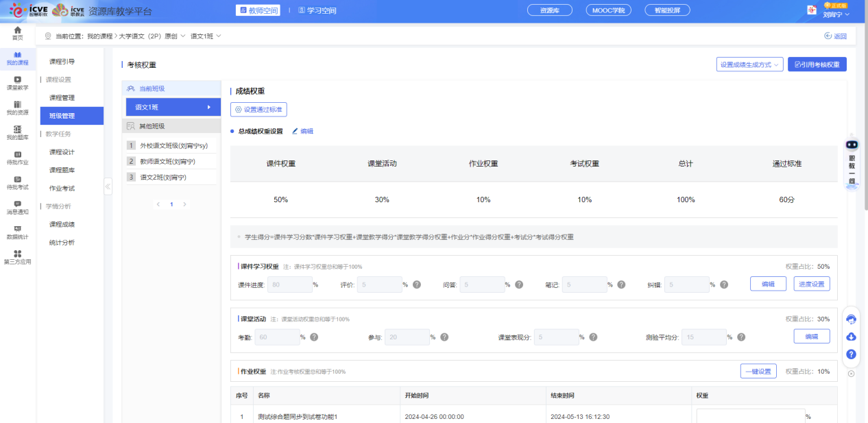Open the 设置成绩生成方式 dropdown

pyautogui.click(x=750, y=64)
